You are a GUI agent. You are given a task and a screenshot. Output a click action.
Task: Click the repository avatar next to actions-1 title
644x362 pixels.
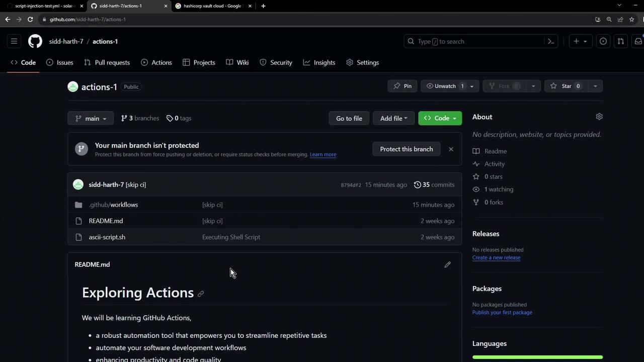point(73,86)
